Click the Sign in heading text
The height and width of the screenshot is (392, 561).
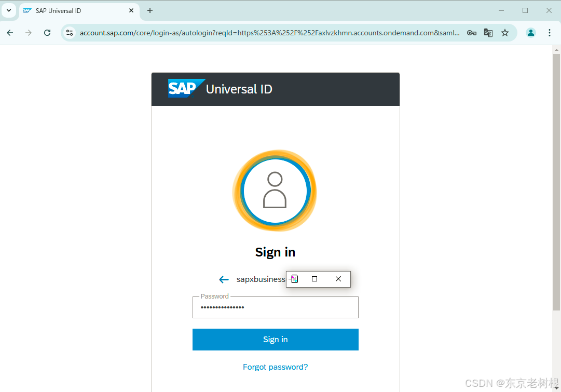(x=275, y=252)
